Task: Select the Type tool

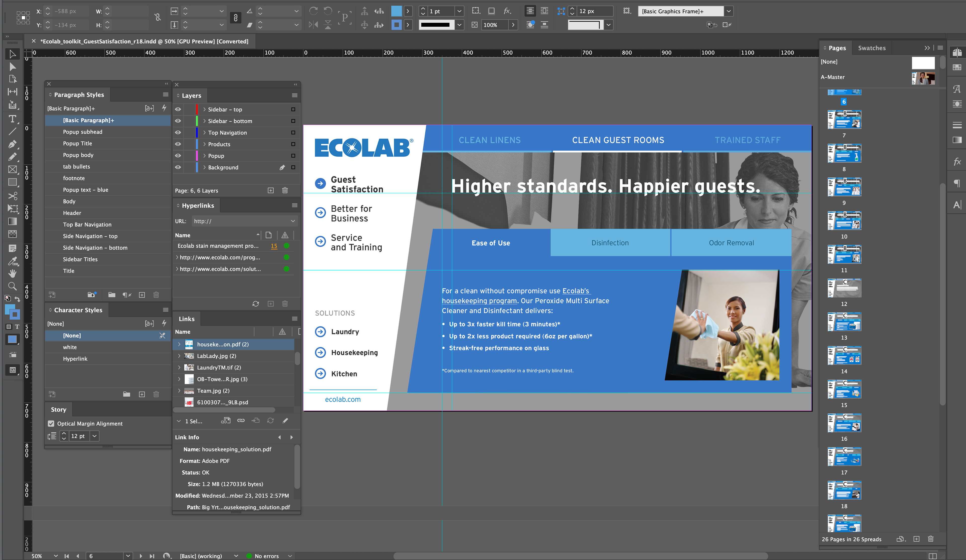Action: pyautogui.click(x=12, y=119)
